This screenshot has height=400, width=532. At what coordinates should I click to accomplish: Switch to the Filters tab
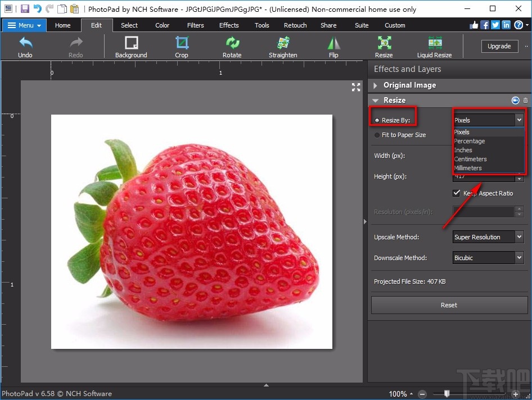(196, 25)
